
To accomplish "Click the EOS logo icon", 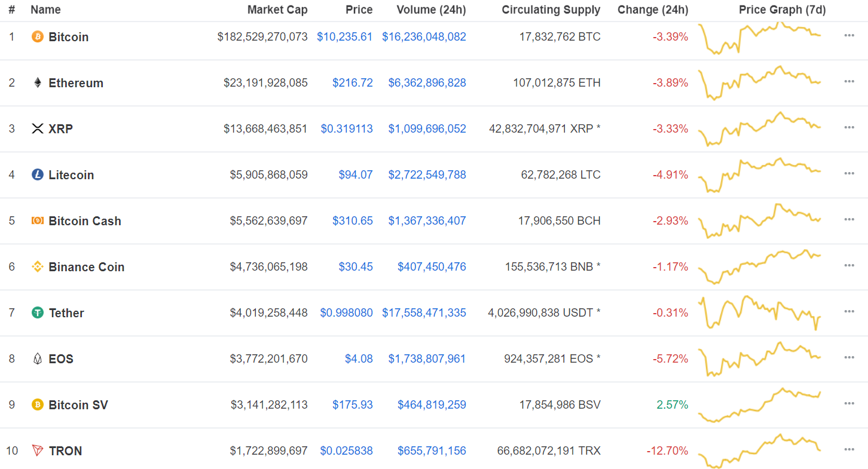I will 38,358.
